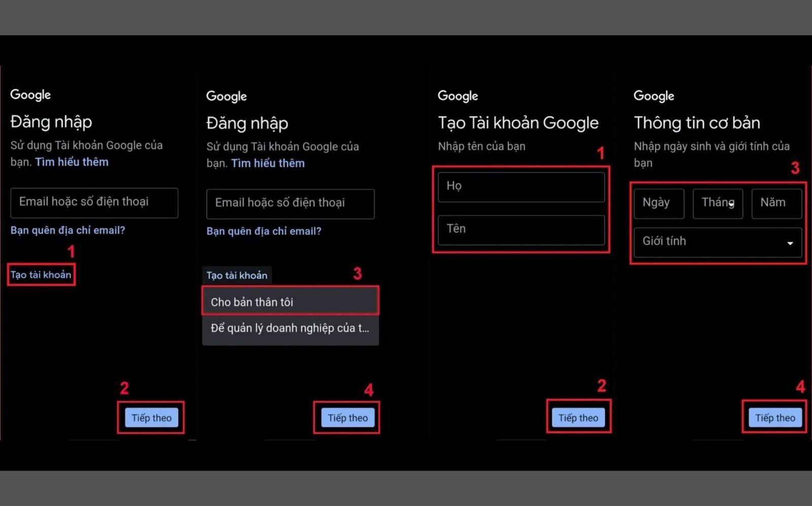Click 'Bạn quên địa chỉ email?' in first panel
Viewport: 812px width, 506px height.
point(67,230)
